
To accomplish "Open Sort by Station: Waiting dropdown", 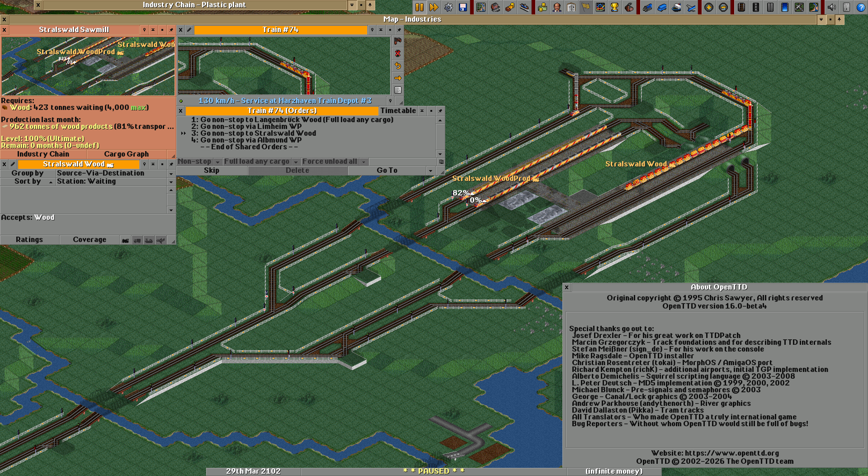I will (x=171, y=182).
